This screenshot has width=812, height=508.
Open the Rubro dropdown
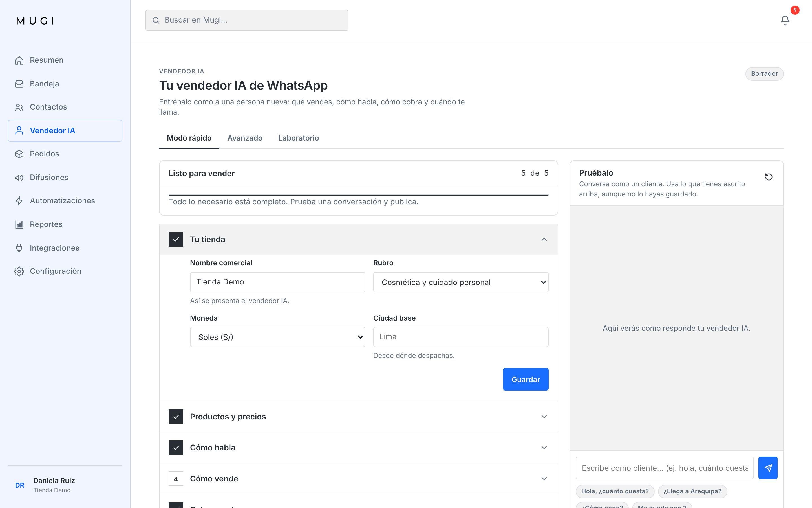(461, 282)
